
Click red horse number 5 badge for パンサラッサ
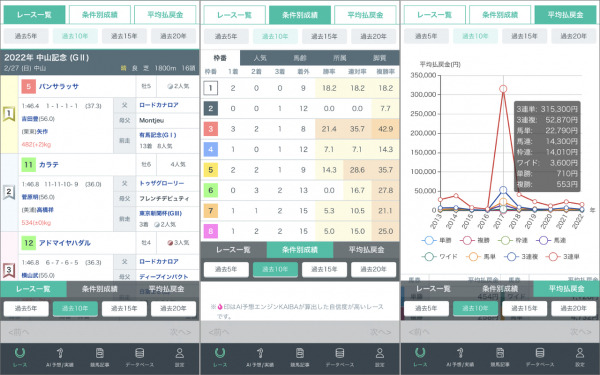tap(28, 86)
